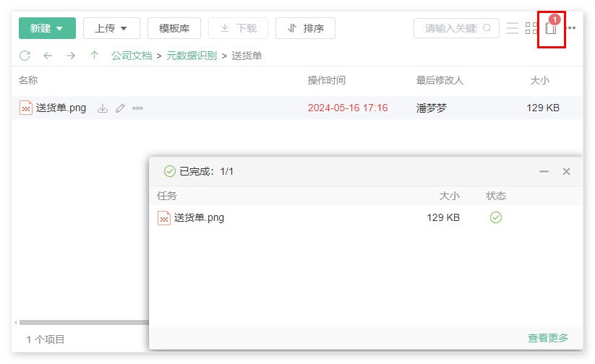Click the green completed check icon in header
595x364 pixels.
click(x=170, y=171)
